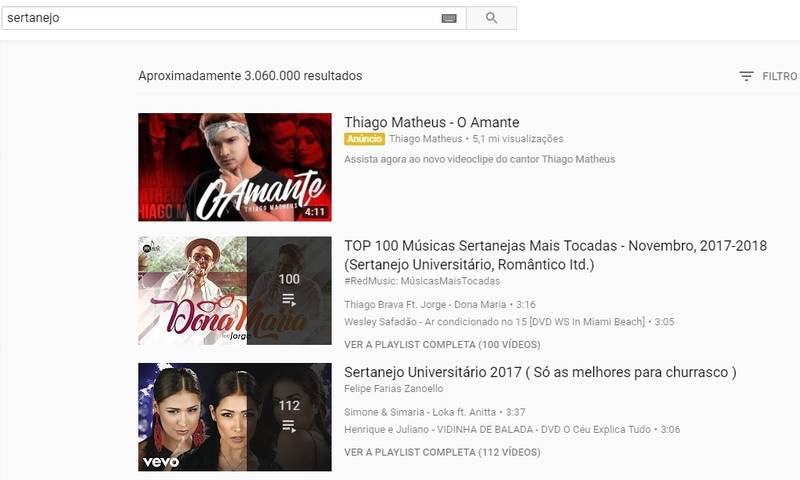800x480 pixels.
Task: Play Simone & Simaria - Loka ft. Anitta
Action: tap(434, 412)
